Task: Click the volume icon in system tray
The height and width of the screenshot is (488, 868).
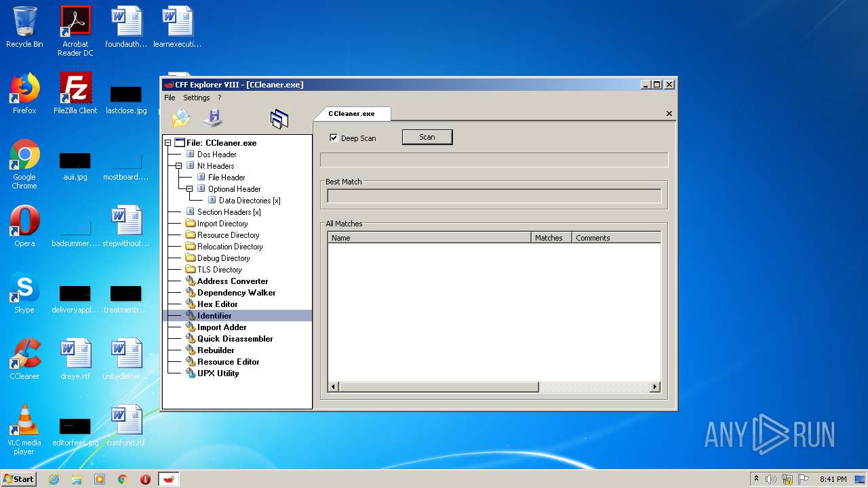Action: point(771,479)
